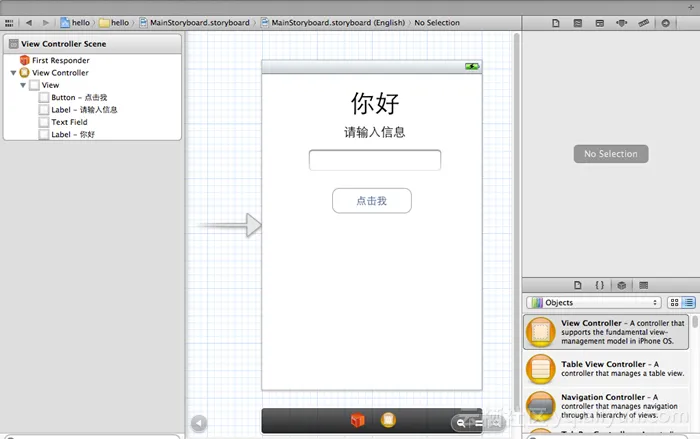Select Label - 请输入信息 in outline

tap(78, 110)
